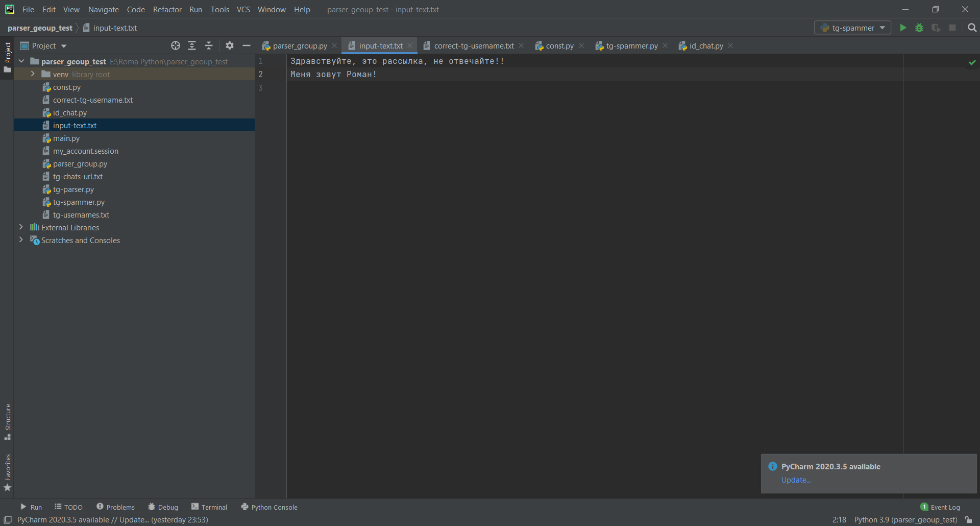
Task: Click the Python 3.9 interpreter selector
Action: tap(905, 520)
